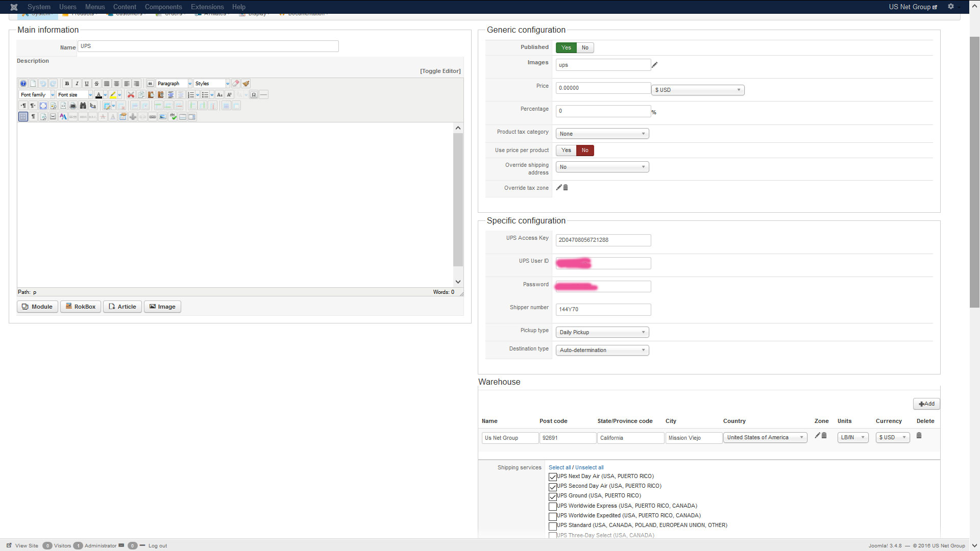Screen dimensions: 980x551
Task: Set Published to No
Action: [x=585, y=47]
